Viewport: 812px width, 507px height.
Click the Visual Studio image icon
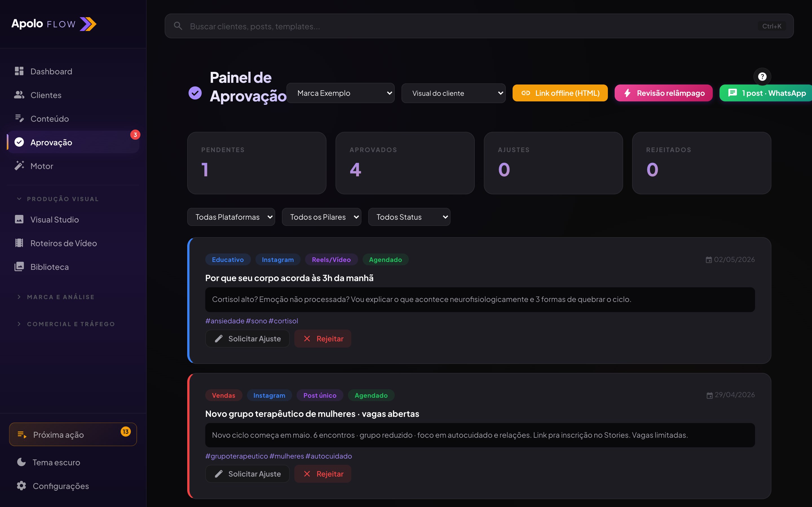tap(19, 219)
